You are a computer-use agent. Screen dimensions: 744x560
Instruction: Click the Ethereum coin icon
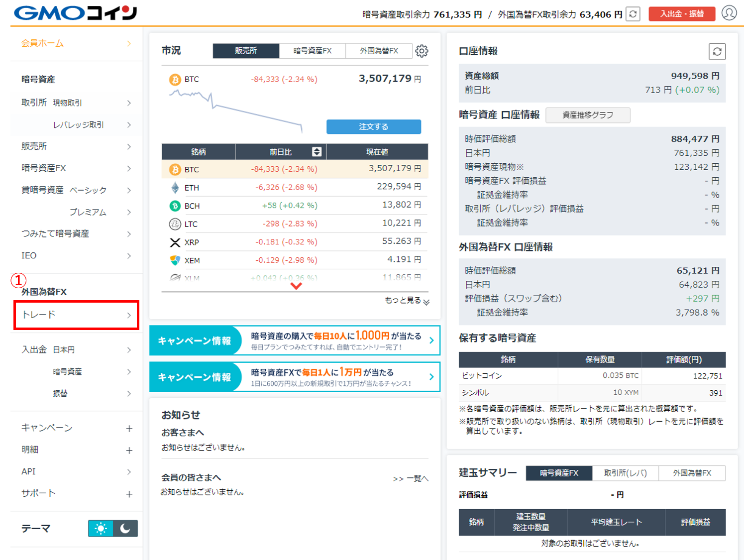tap(175, 188)
